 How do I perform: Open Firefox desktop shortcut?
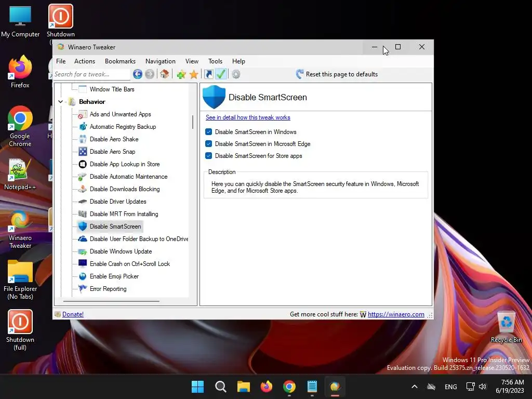click(20, 72)
